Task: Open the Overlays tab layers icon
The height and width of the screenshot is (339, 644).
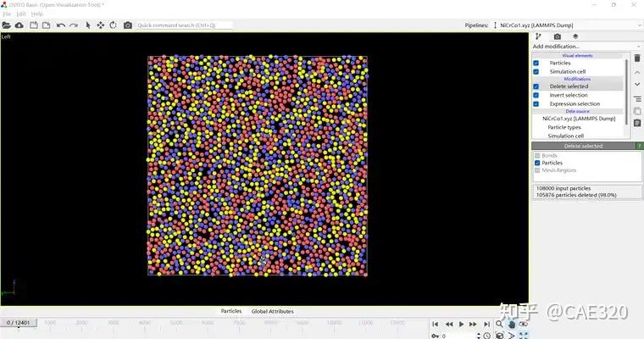Action: (x=575, y=36)
